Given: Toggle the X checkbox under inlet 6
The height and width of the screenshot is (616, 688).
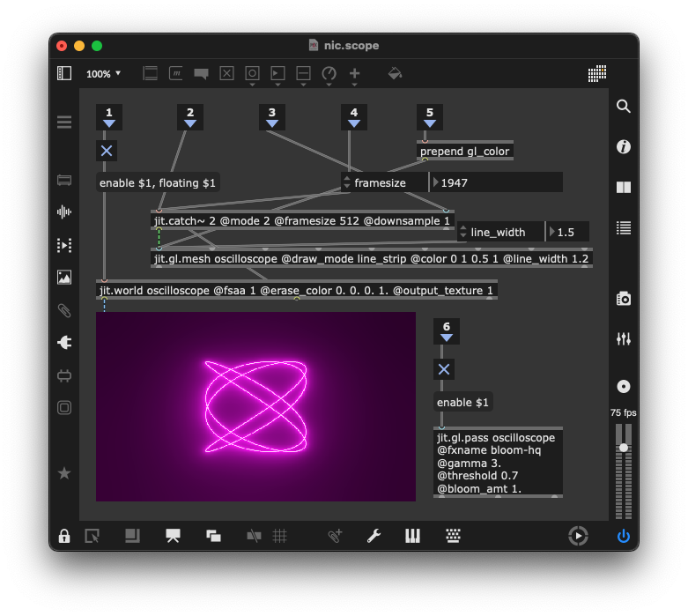Looking at the screenshot, I should [x=444, y=369].
